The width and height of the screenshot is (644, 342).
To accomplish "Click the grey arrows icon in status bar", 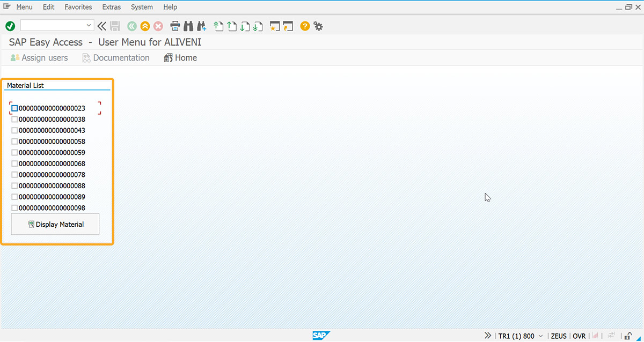I will [x=611, y=336].
